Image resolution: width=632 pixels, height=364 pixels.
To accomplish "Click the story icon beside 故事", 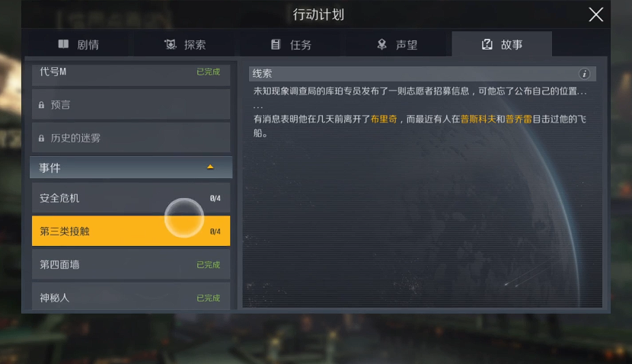I will 487,44.
